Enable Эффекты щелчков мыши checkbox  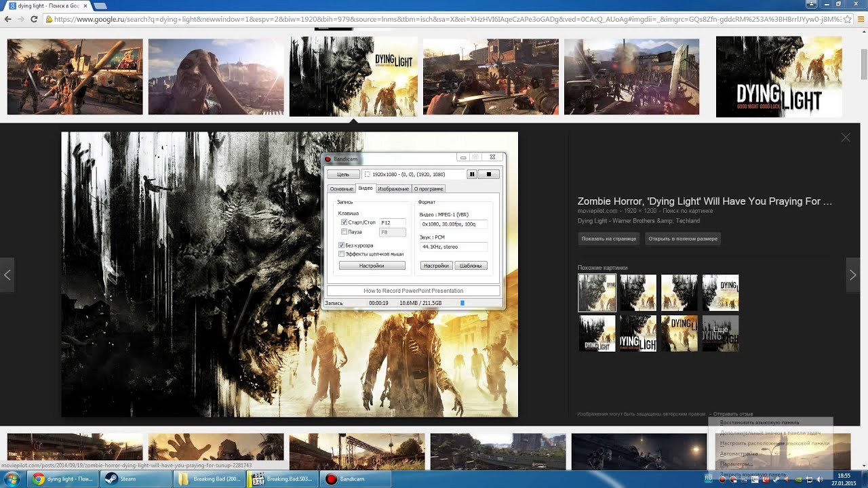pyautogui.click(x=341, y=253)
